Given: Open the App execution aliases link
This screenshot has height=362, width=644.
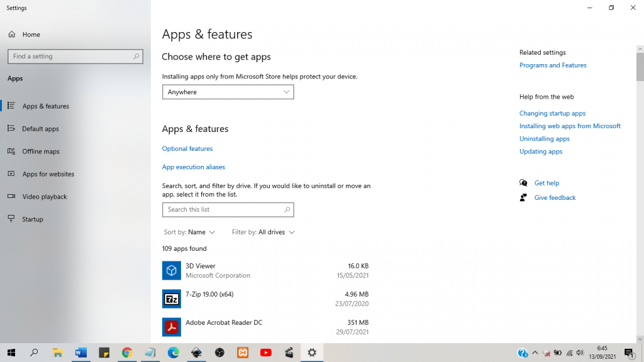Looking at the screenshot, I should point(194,167).
